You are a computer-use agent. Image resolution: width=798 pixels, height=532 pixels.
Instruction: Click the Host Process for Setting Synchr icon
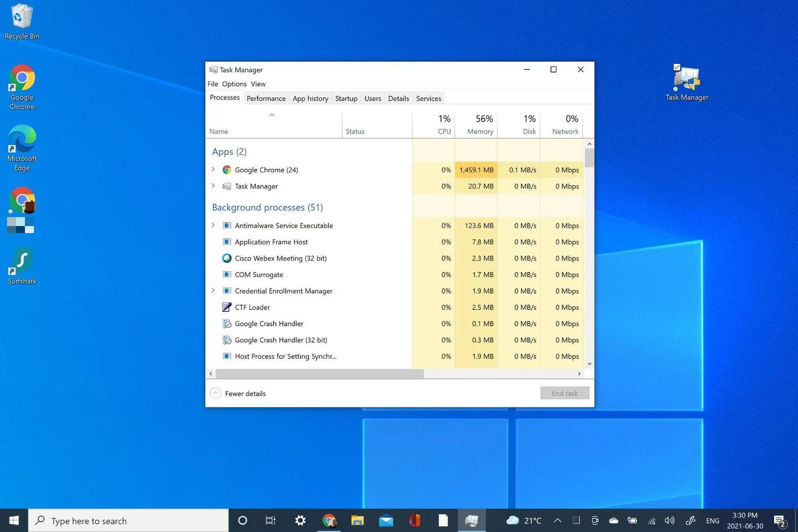(x=227, y=356)
